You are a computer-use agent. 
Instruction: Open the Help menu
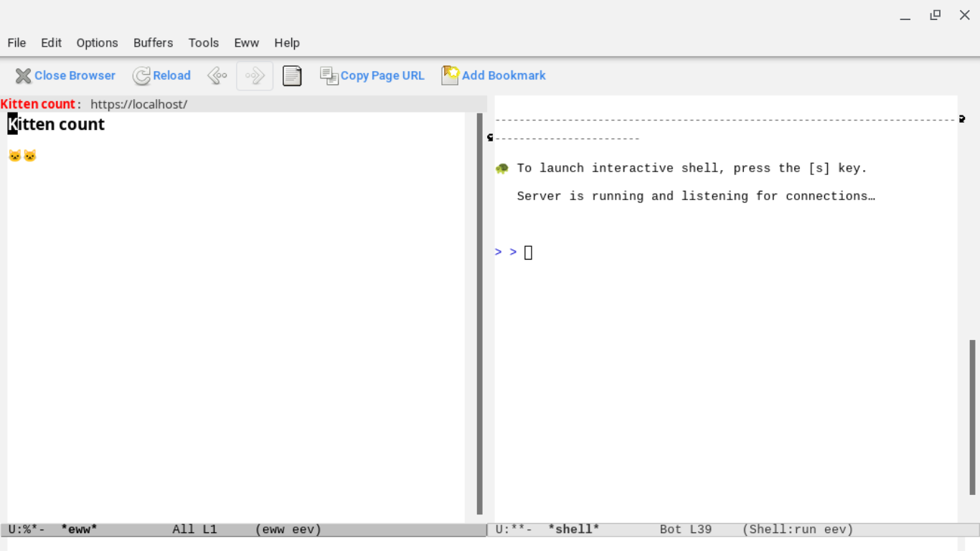(x=286, y=43)
